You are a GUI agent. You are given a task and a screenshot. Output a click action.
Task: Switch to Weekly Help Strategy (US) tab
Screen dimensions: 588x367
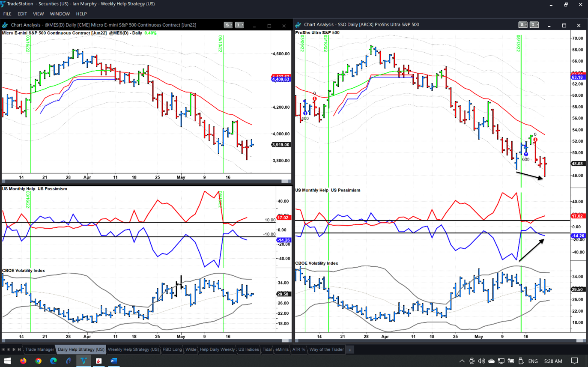(x=133, y=349)
